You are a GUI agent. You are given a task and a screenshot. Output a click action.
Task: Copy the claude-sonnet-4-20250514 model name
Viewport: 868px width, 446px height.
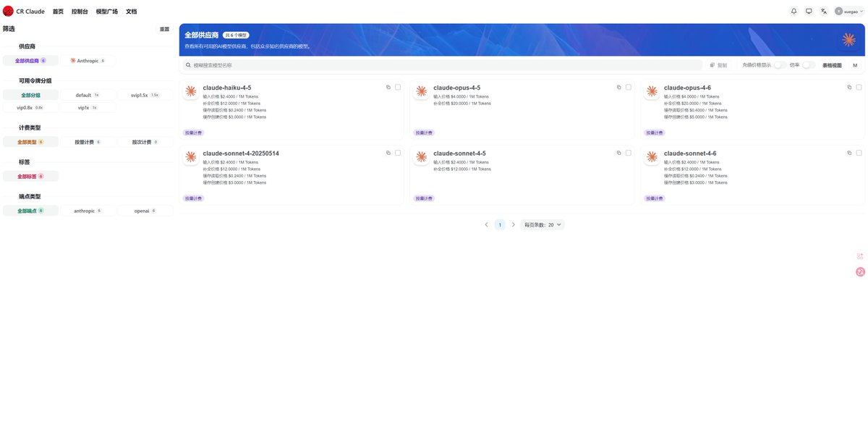tap(388, 153)
